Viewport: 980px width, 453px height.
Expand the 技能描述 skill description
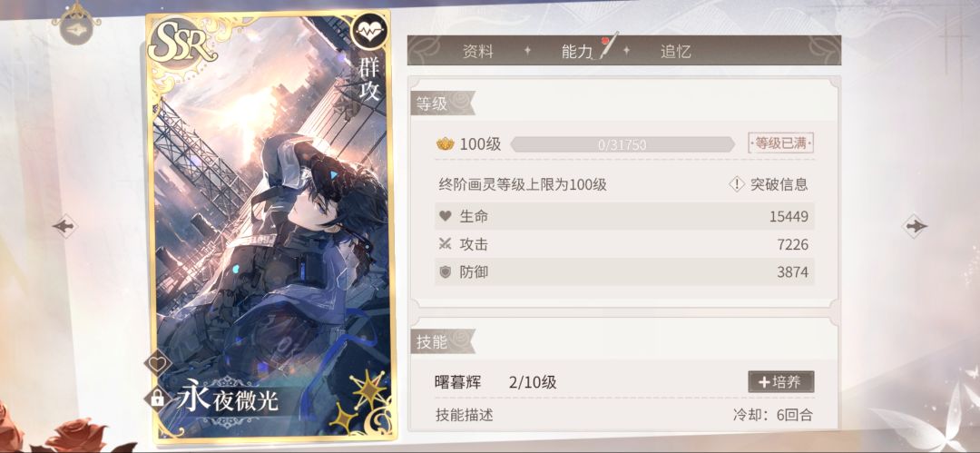pyautogui.click(x=465, y=415)
